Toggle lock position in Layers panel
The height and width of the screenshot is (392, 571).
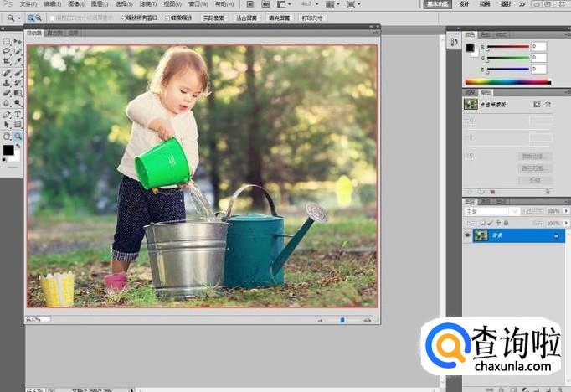pyautogui.click(x=498, y=223)
